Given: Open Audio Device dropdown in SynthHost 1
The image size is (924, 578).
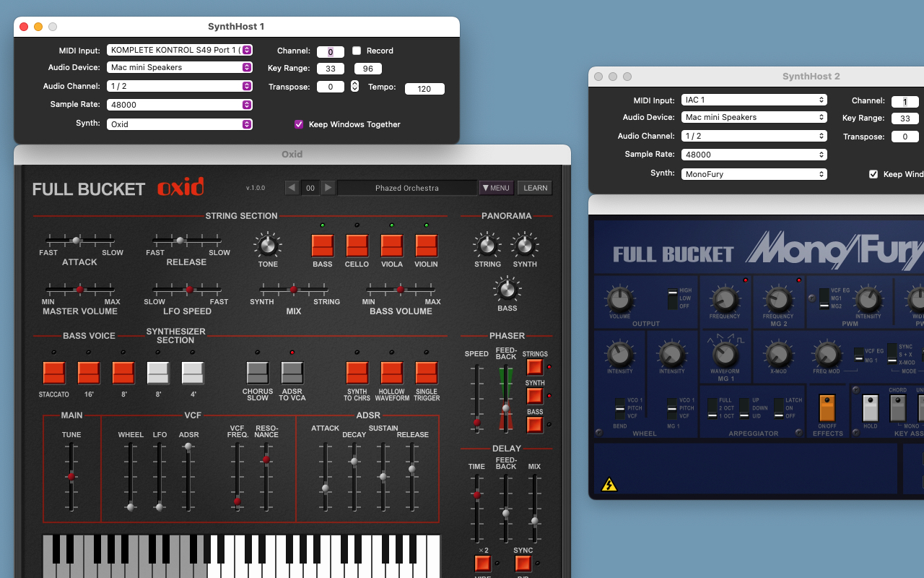Looking at the screenshot, I should pos(180,67).
